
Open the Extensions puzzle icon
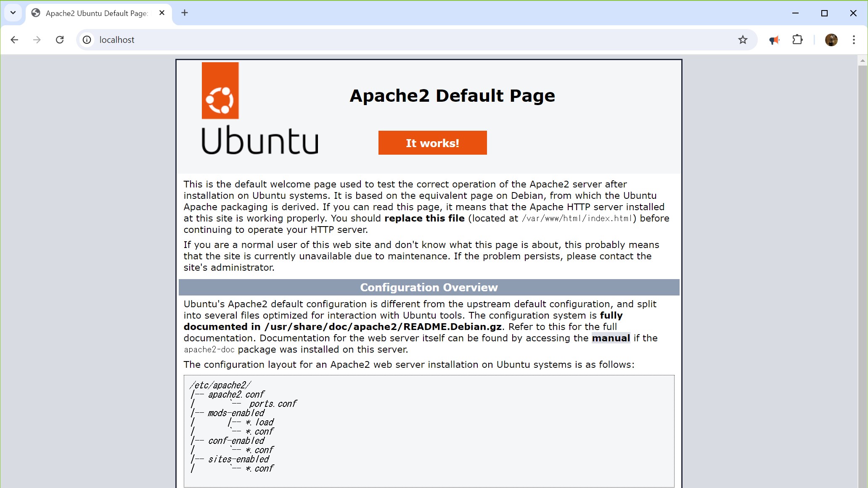tap(797, 40)
